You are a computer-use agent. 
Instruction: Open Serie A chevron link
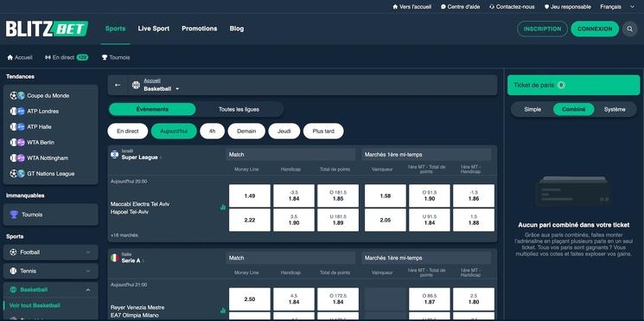tap(143, 261)
